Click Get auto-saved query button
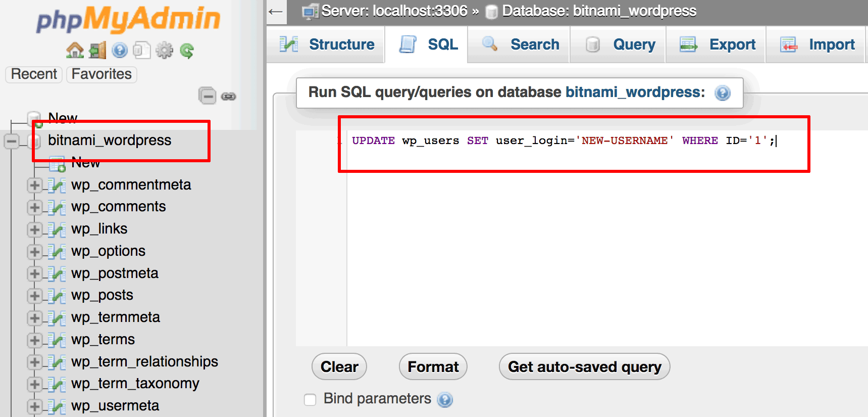 [584, 366]
